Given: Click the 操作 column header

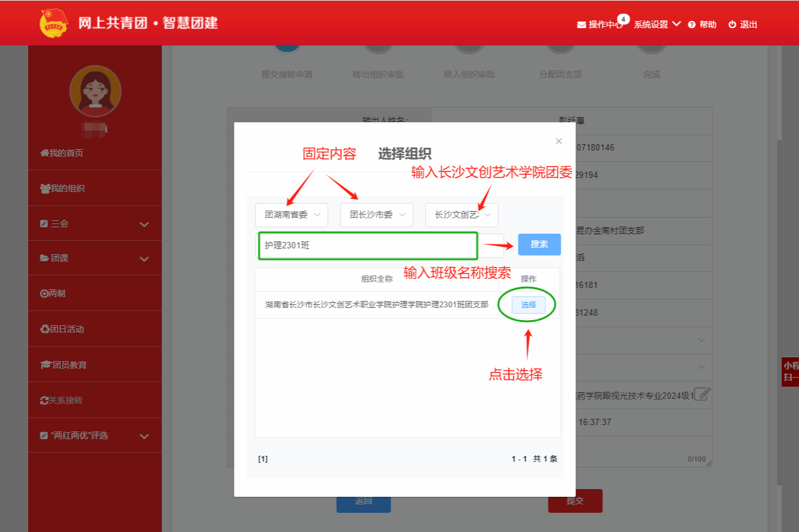Looking at the screenshot, I should 528,279.
